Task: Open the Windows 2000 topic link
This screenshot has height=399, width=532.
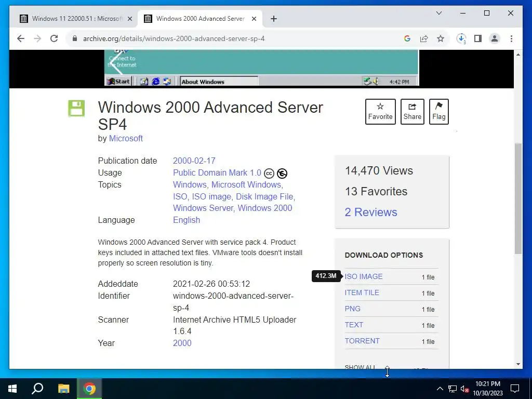Action: tap(265, 208)
